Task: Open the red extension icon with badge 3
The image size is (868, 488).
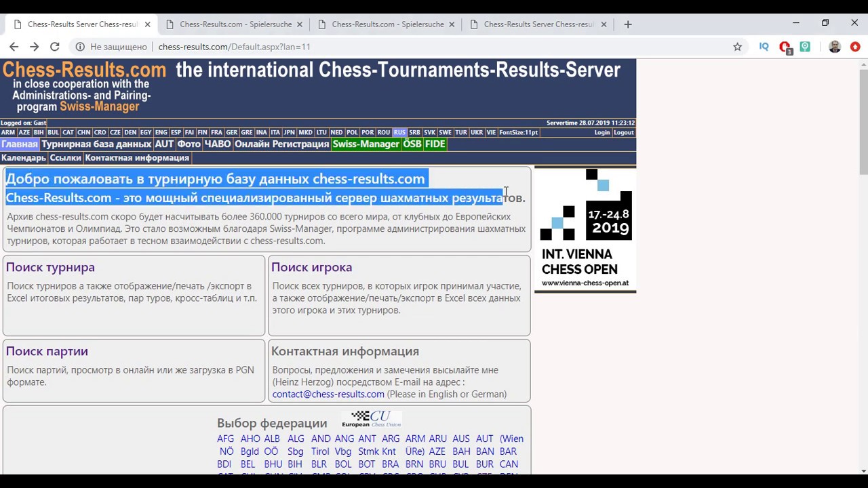Action: tap(785, 47)
